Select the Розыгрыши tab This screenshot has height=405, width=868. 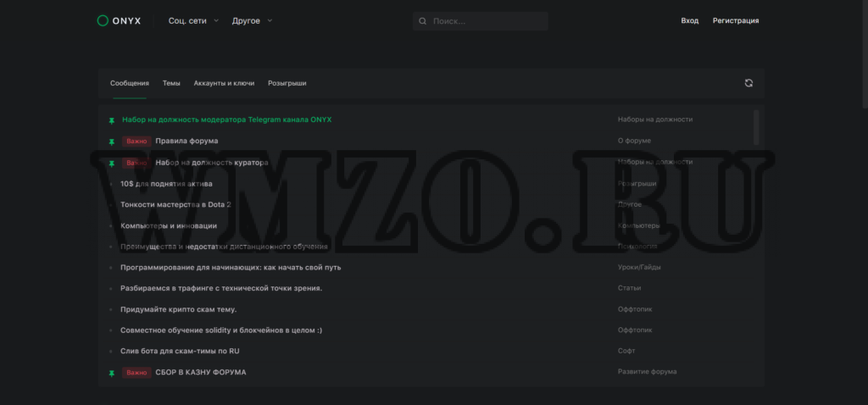287,83
